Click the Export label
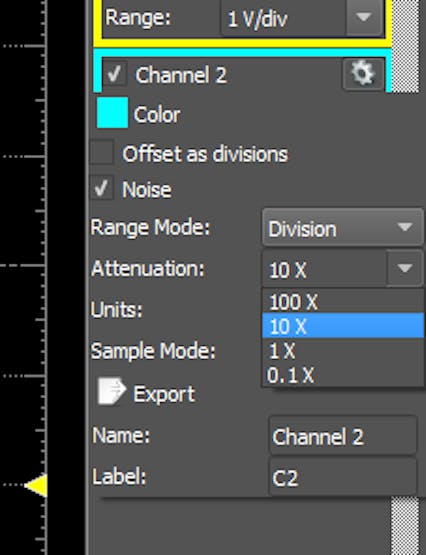This screenshot has height=555, width=426. [x=164, y=394]
